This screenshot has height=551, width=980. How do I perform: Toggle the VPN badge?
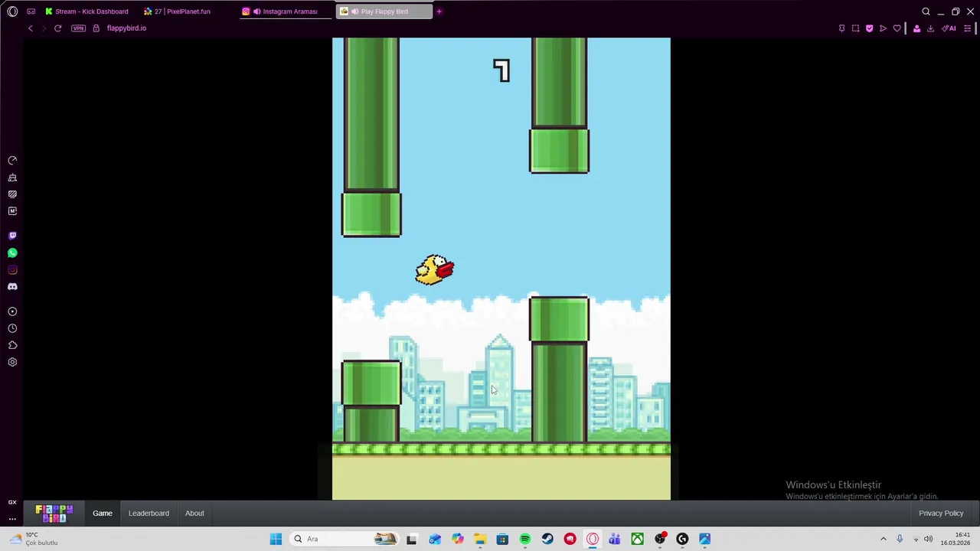pos(78,28)
